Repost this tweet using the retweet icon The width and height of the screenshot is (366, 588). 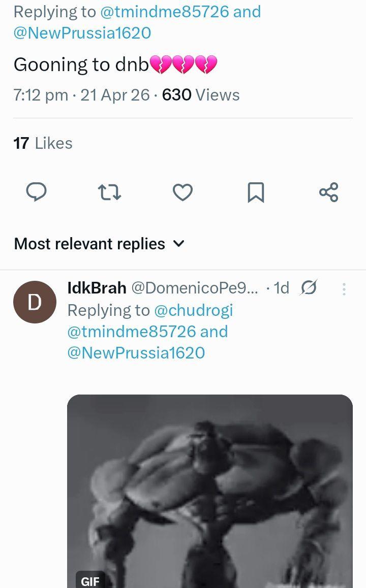point(109,192)
